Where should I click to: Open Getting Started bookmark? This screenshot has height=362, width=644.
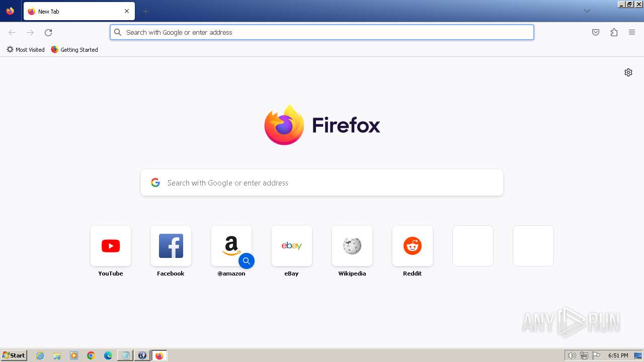click(x=74, y=50)
